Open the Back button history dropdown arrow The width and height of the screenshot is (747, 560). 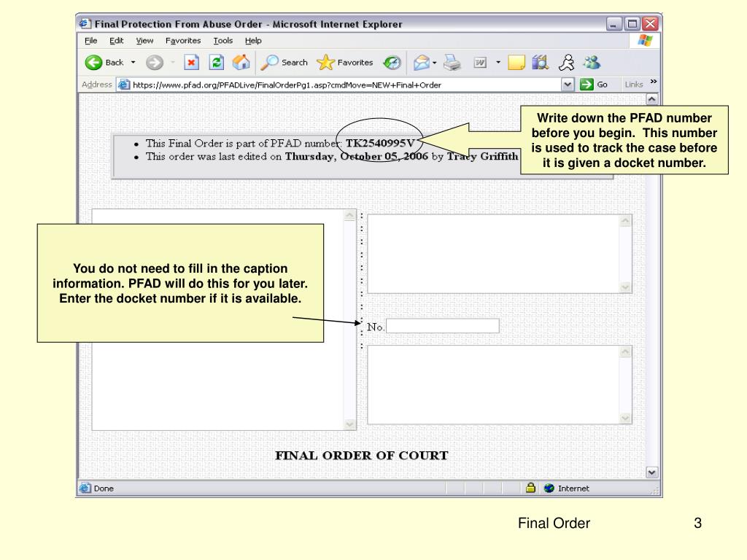tap(133, 63)
